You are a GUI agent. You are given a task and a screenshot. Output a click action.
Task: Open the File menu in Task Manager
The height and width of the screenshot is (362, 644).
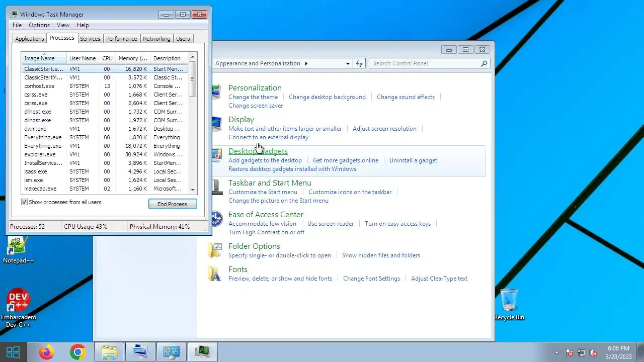click(17, 25)
